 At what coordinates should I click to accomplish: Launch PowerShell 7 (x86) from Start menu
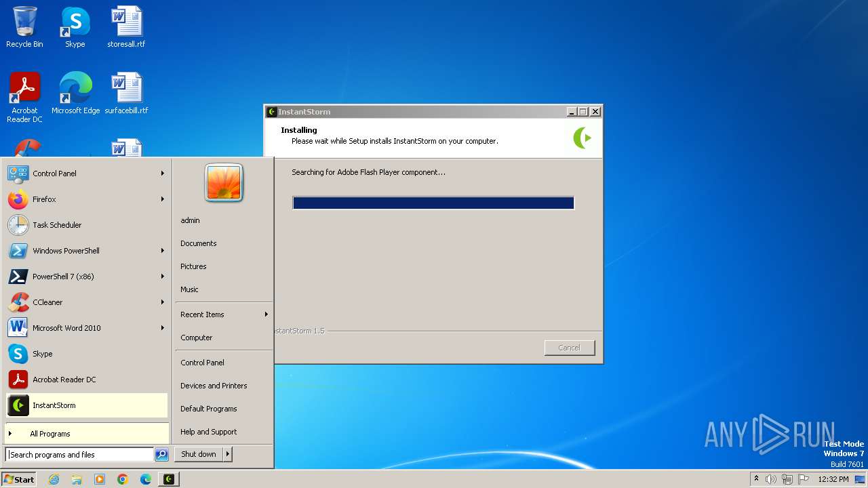(86, 277)
